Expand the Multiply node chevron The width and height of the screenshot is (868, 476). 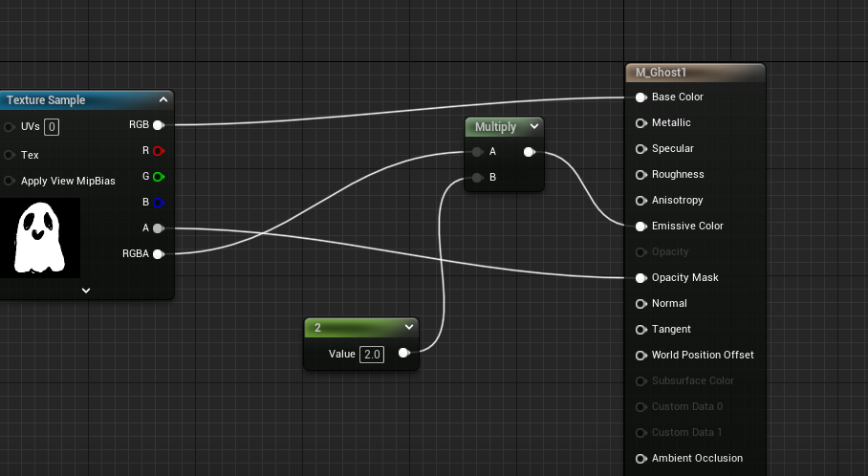click(x=533, y=126)
